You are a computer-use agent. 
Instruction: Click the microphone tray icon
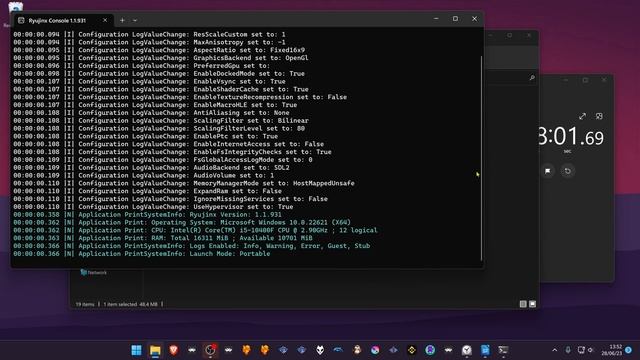tap(568, 350)
